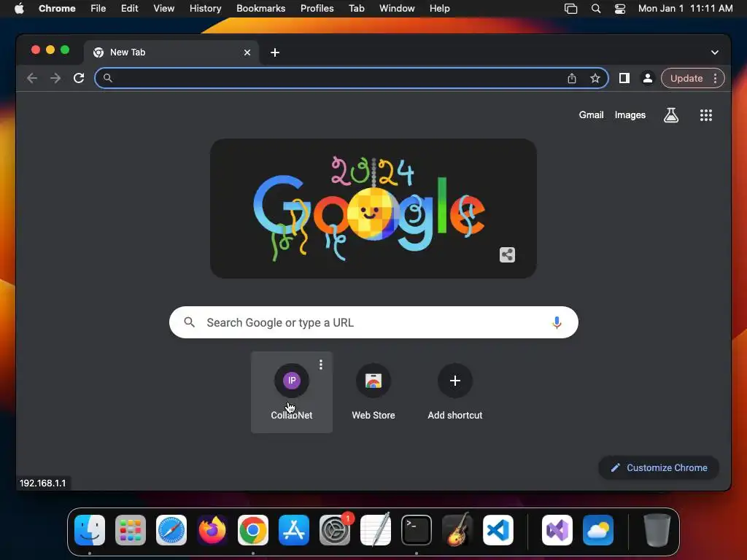The height and width of the screenshot is (560, 747).
Task: Open Trash from the Dock
Action: 657,530
